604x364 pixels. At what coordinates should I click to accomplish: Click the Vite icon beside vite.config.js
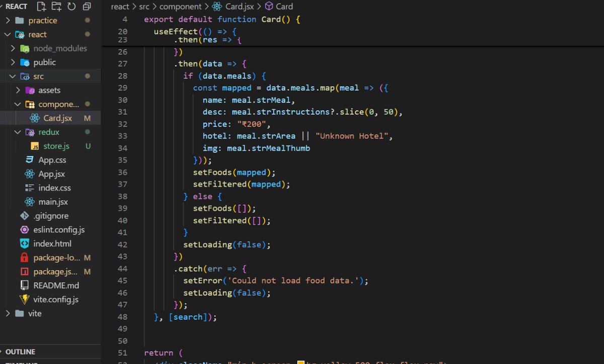[24, 299]
